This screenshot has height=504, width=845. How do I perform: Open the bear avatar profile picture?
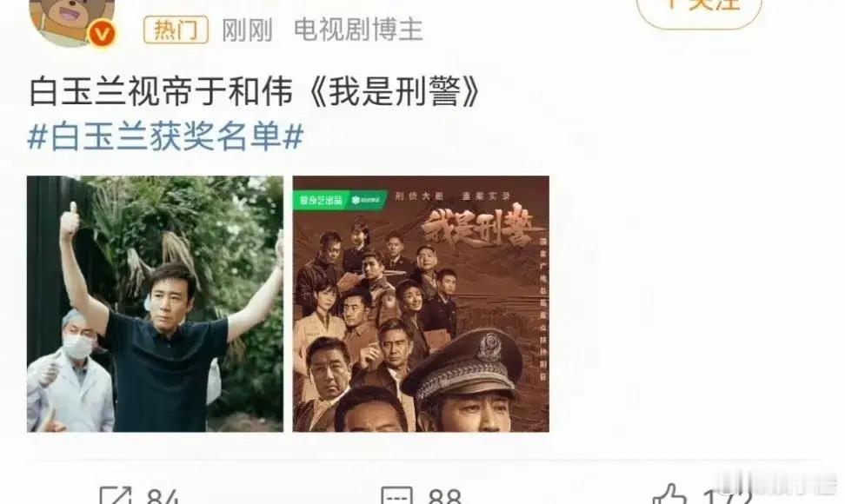click(x=71, y=21)
